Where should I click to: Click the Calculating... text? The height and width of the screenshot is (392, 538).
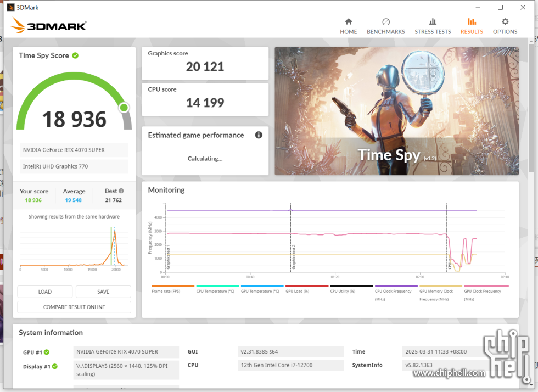[x=205, y=159]
